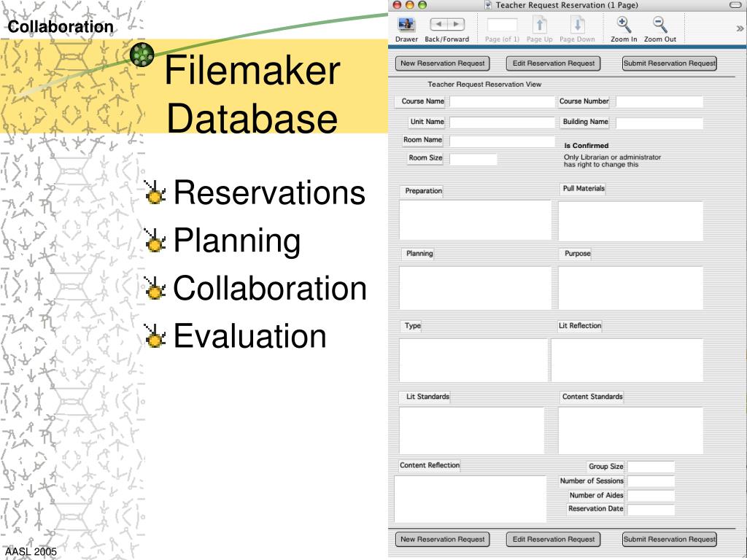Click the Building Name input field
This screenshot has width=747, height=560.
point(659,122)
